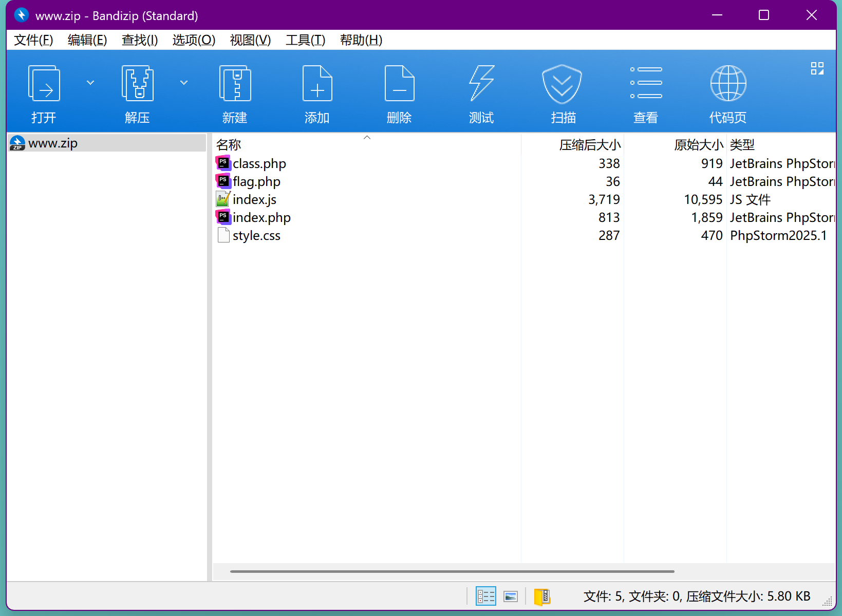Sort by the Original size (原始大小) column header
Screen dimensions: 842x616
tap(698, 145)
